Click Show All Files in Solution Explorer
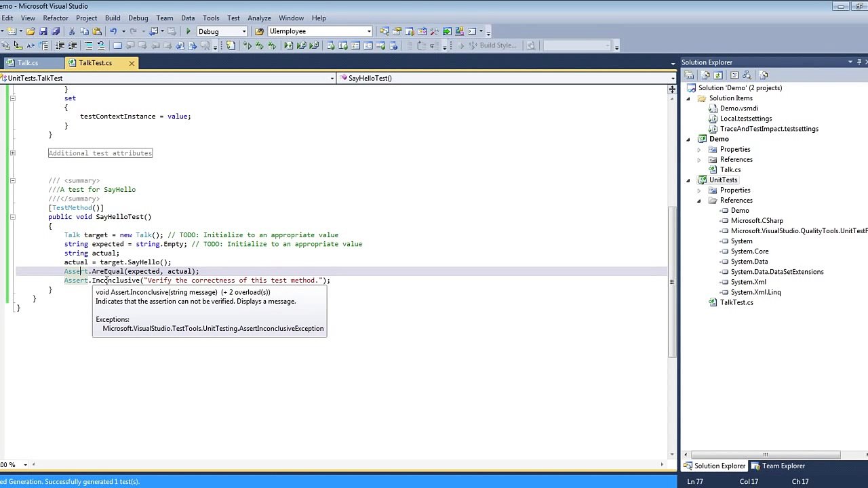The width and height of the screenshot is (868, 488). click(705, 75)
